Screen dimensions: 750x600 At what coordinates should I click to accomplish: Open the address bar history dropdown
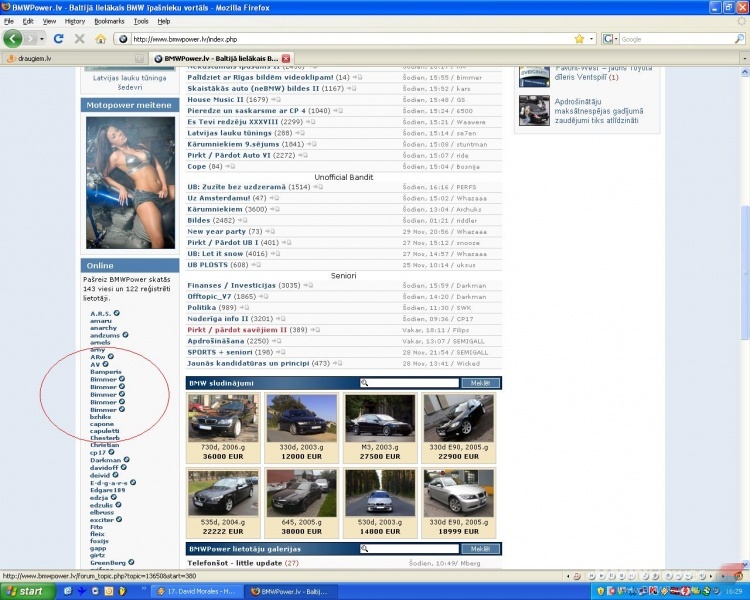591,39
